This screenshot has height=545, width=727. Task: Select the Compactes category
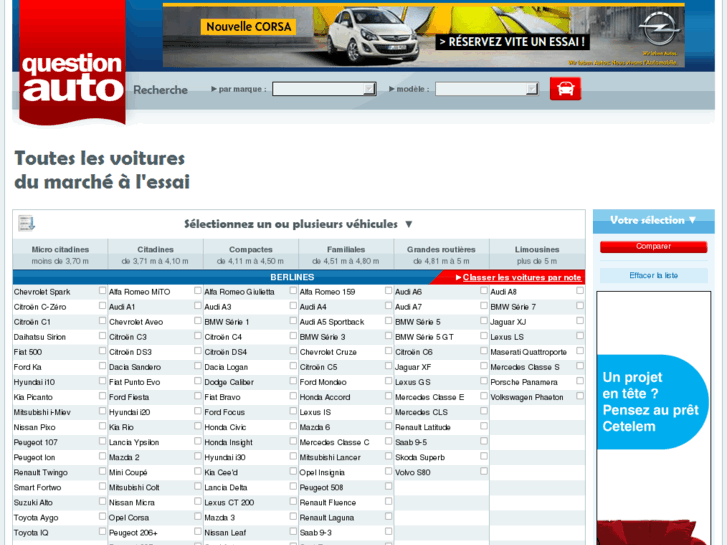[251, 255]
